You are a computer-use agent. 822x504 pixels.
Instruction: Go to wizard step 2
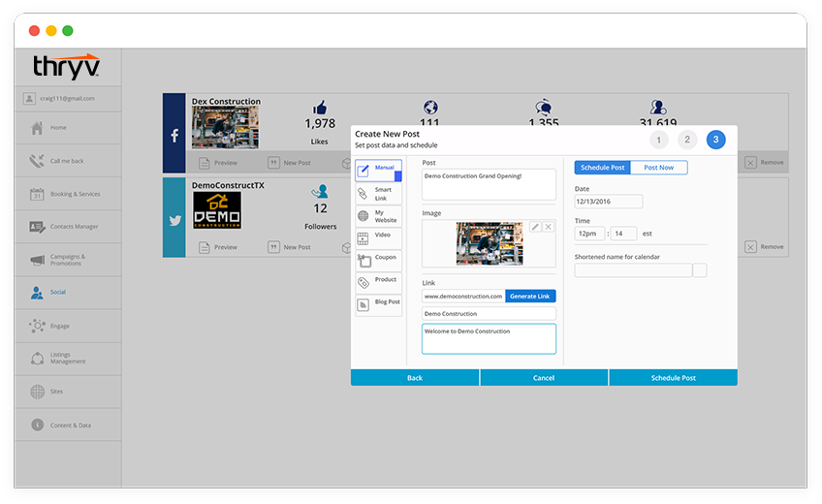687,140
